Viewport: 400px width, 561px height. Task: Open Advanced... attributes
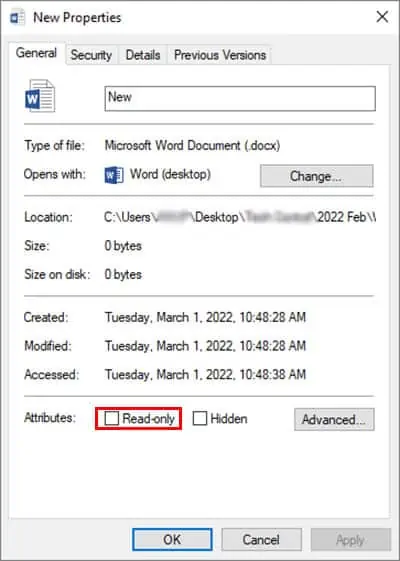coord(334,419)
